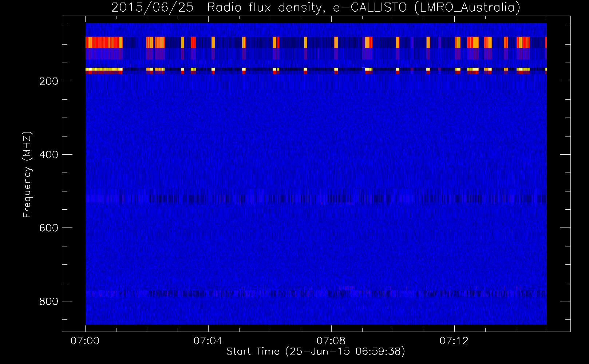589x364 pixels.
Task: Click the 'Frequency (MHZ)' axis label
Action: [28, 174]
